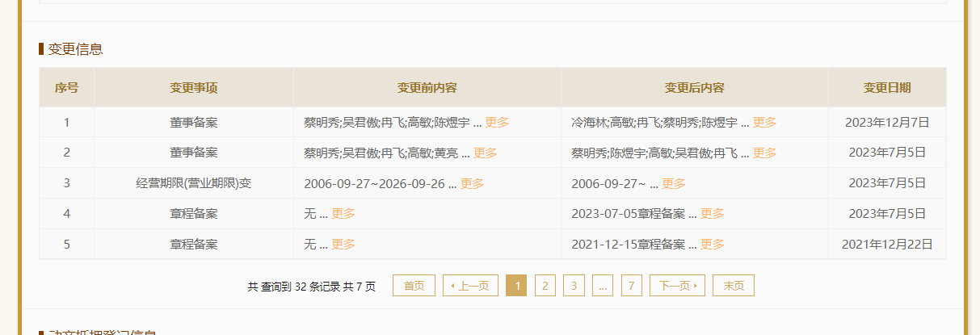Select current page 1 in pagination
Viewport: 980px width, 335px height.
click(x=516, y=286)
